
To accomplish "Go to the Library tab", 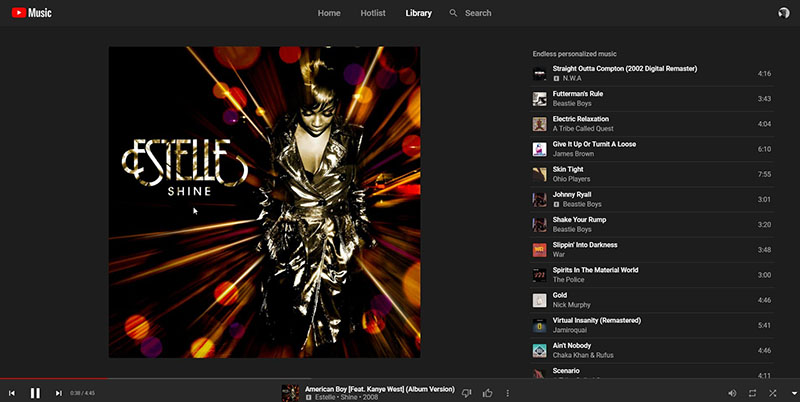I will (418, 13).
